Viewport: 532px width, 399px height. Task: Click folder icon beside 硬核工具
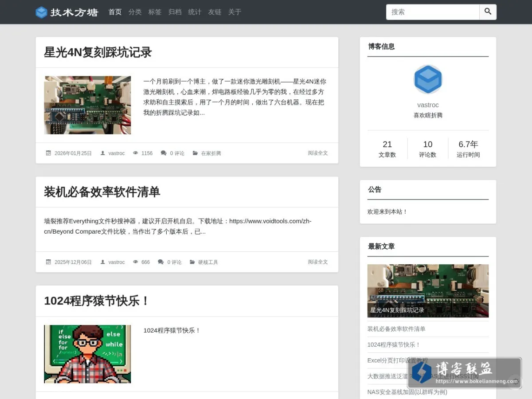pos(192,262)
